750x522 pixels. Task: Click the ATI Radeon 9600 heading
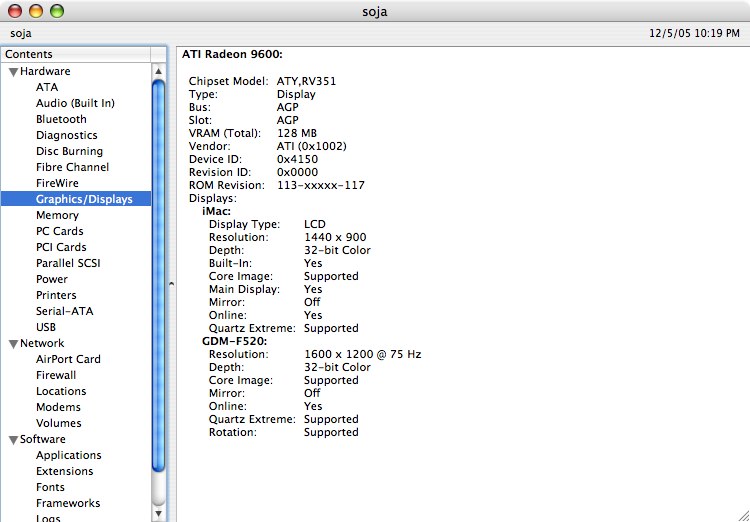coord(232,55)
